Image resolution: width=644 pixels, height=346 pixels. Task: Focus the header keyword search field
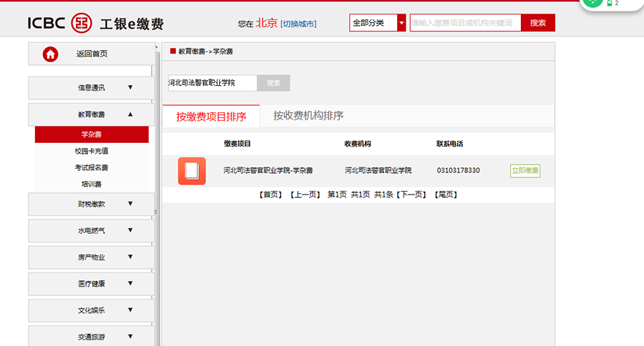pyautogui.click(x=465, y=23)
